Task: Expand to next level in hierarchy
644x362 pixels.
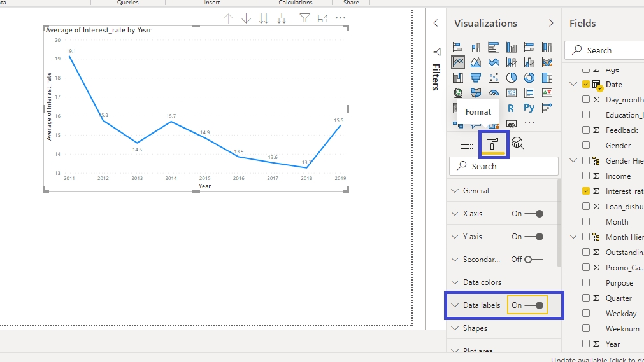Action: [282, 18]
